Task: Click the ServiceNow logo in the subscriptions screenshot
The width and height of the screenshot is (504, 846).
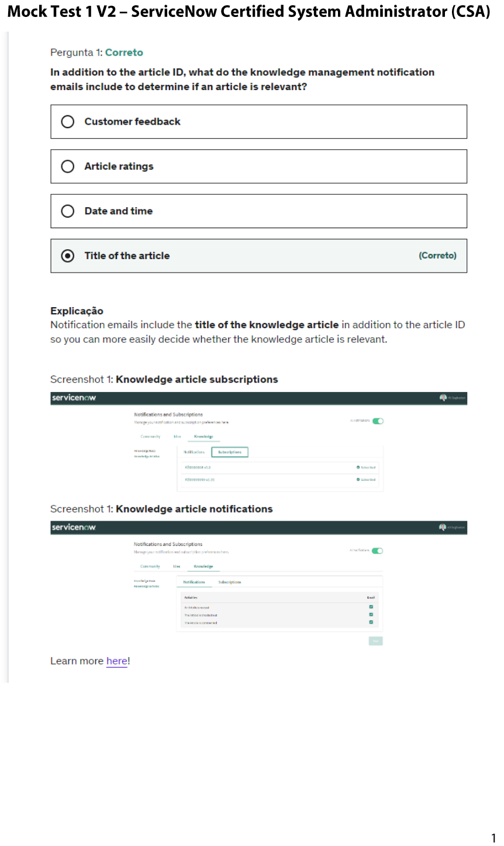Action: pos(74,398)
